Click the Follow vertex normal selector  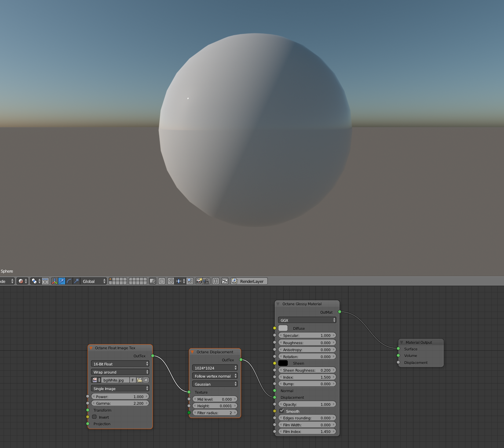tap(215, 376)
